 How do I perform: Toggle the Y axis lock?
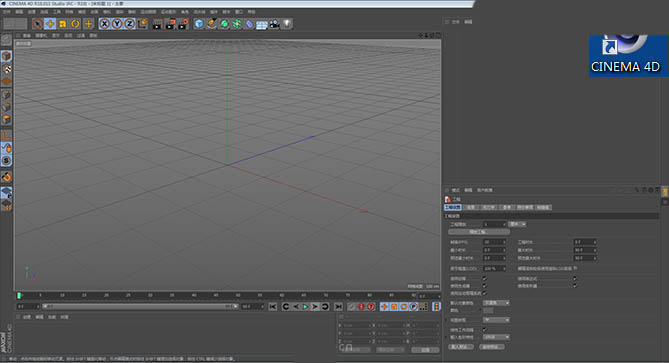click(117, 24)
